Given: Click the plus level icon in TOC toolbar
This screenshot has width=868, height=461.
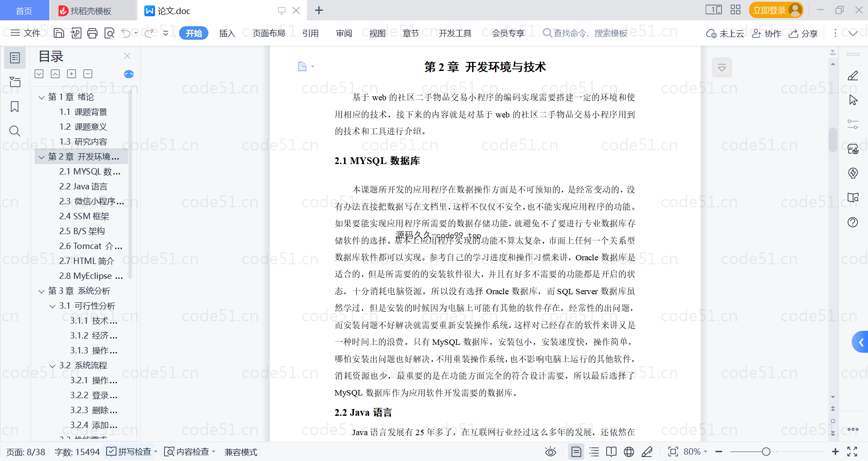Looking at the screenshot, I should [x=71, y=74].
